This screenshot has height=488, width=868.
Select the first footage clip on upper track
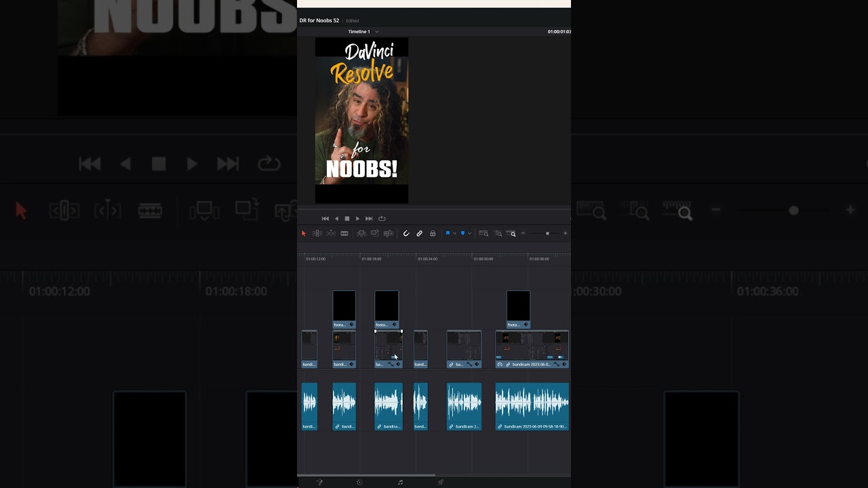344,310
